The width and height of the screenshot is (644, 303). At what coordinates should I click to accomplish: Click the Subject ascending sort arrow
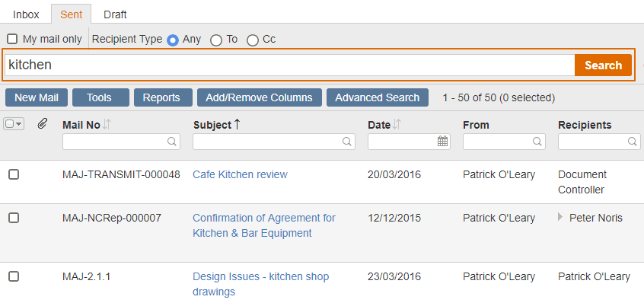click(x=237, y=125)
